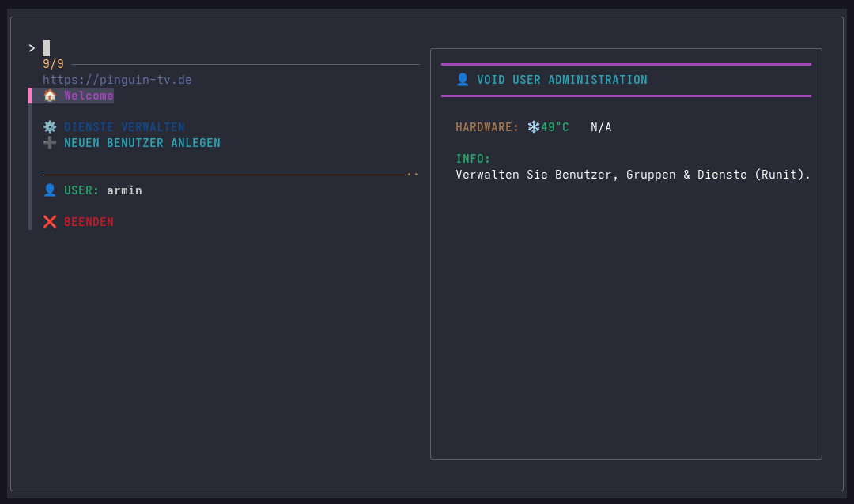Open the DIENSTE VERWALTEN menu entry
Screen dimensions: 854x504
click(124, 127)
